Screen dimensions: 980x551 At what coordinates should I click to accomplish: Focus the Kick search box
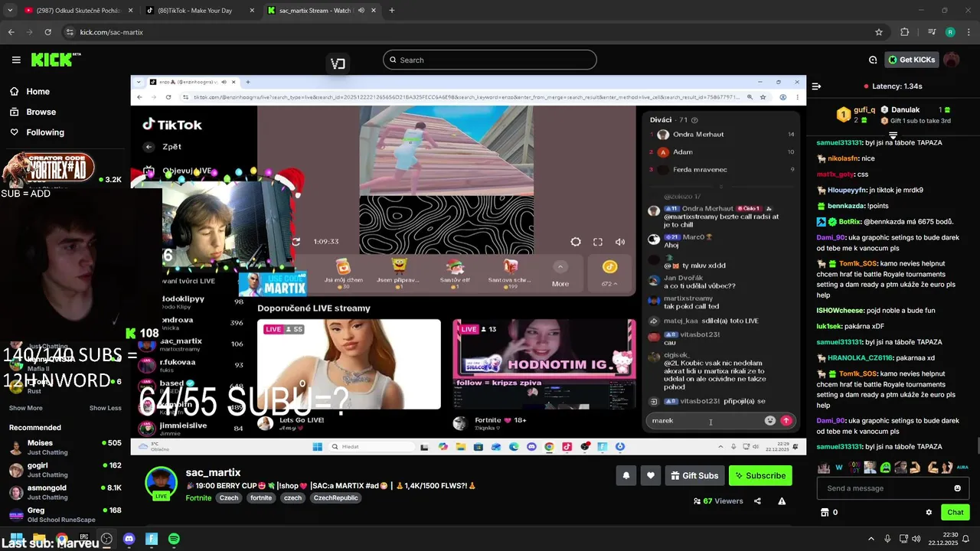tap(490, 60)
